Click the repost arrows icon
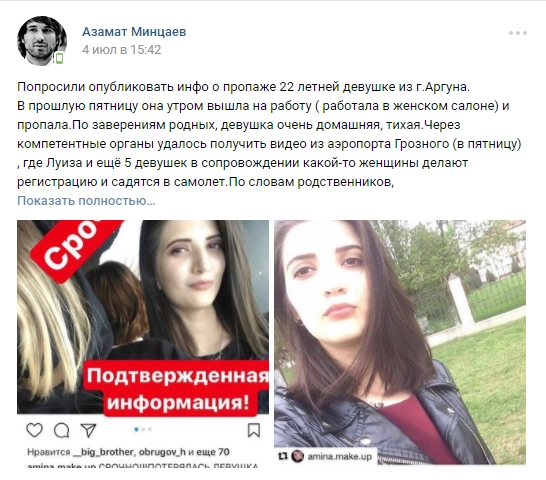Screen dimensions: 546x480 tap(283, 456)
